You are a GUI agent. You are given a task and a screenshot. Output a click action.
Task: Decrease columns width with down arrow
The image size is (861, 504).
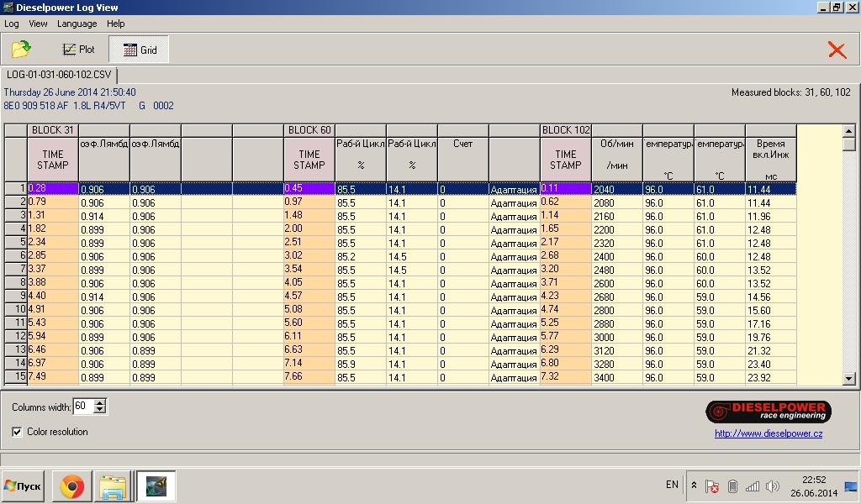[100, 410]
